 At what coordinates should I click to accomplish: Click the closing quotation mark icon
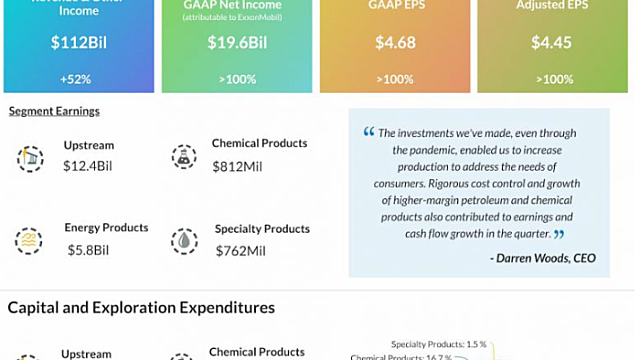[559, 234]
